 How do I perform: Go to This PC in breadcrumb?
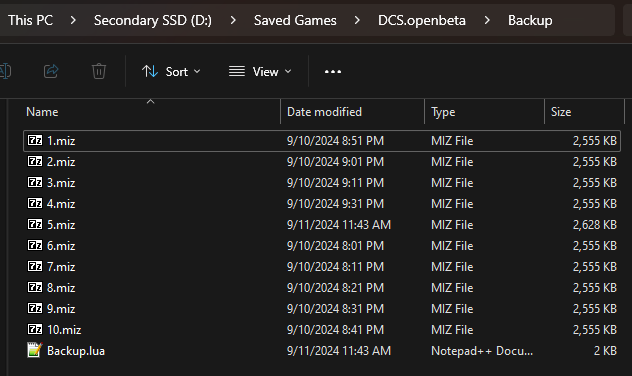point(31,20)
